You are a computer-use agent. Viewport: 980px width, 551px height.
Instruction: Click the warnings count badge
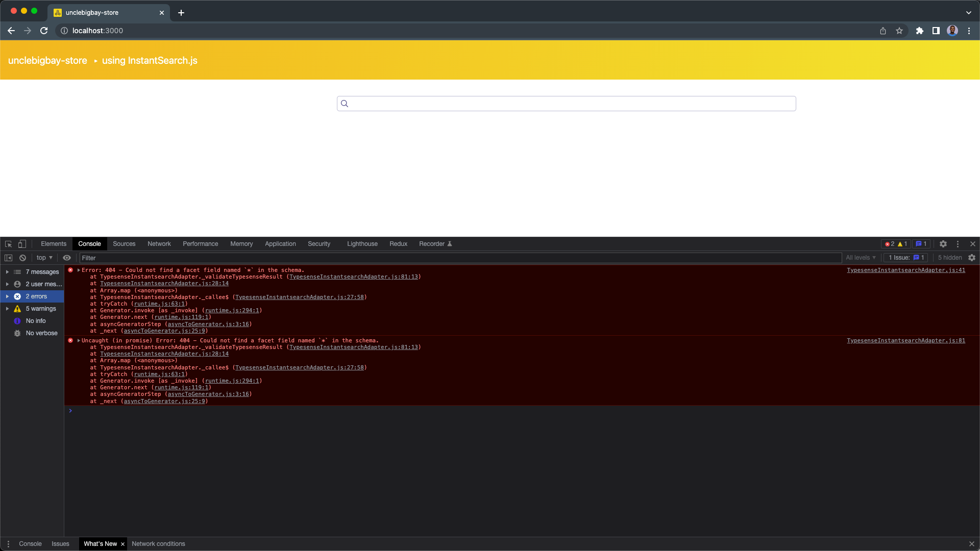pos(902,244)
